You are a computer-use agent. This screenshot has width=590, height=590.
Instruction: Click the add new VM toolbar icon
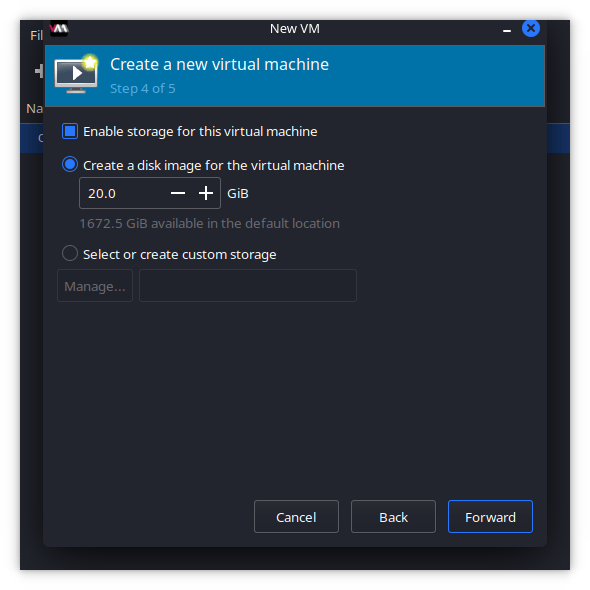39,71
